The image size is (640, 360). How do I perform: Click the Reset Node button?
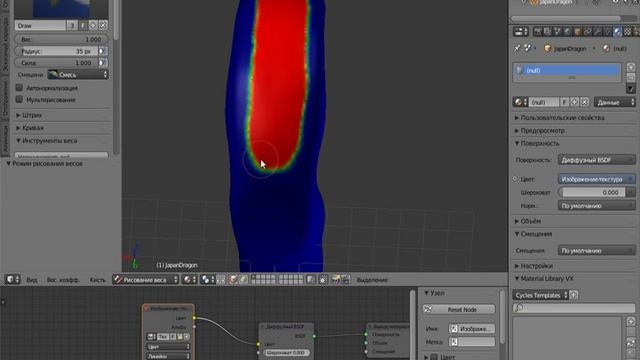[459, 309]
